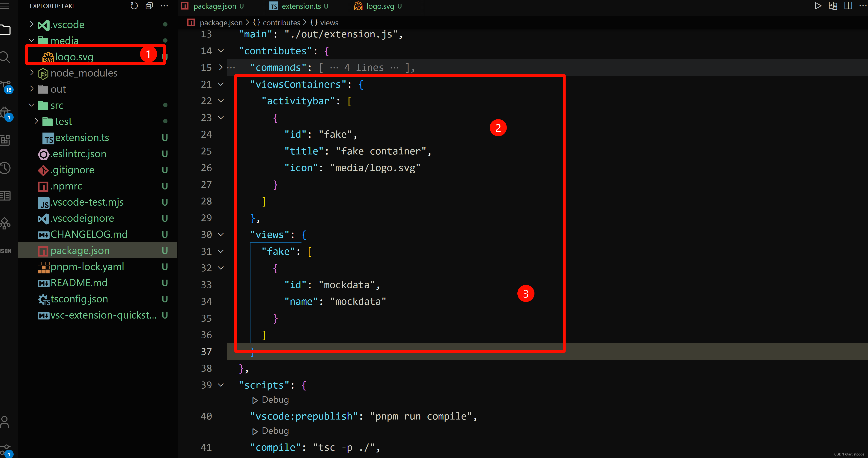Click the "media/logo.svg" icon value on line 26
Image resolution: width=868 pixels, height=458 pixels.
(375, 168)
